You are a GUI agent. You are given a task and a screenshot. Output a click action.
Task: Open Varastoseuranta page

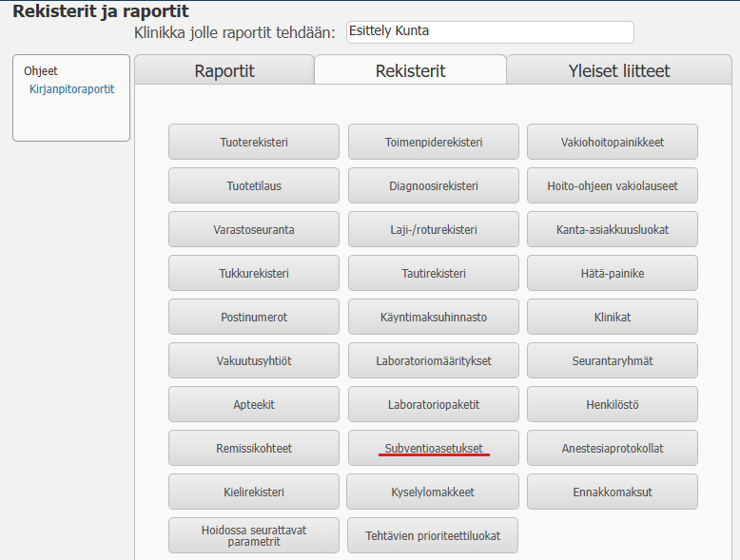(253, 230)
